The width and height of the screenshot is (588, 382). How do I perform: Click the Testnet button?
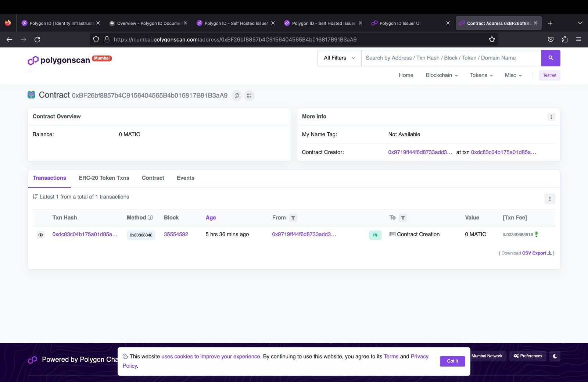pyautogui.click(x=550, y=75)
